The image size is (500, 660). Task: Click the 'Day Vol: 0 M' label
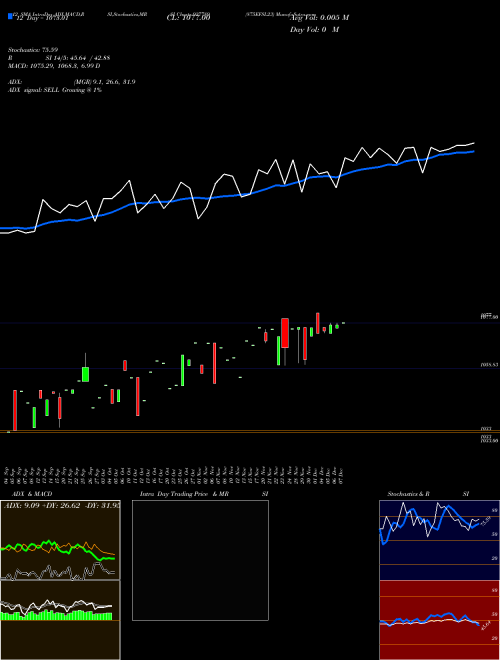[314, 30]
